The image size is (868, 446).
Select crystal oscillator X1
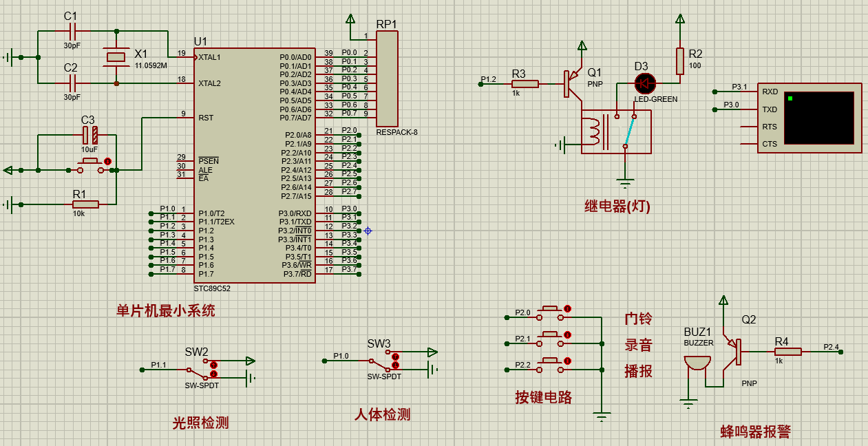pyautogui.click(x=116, y=57)
